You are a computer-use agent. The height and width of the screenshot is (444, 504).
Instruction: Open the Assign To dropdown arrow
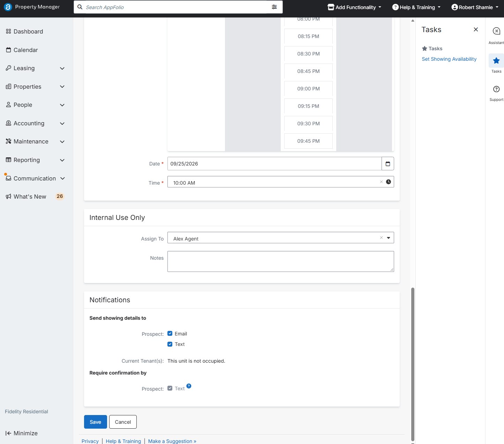(x=389, y=238)
